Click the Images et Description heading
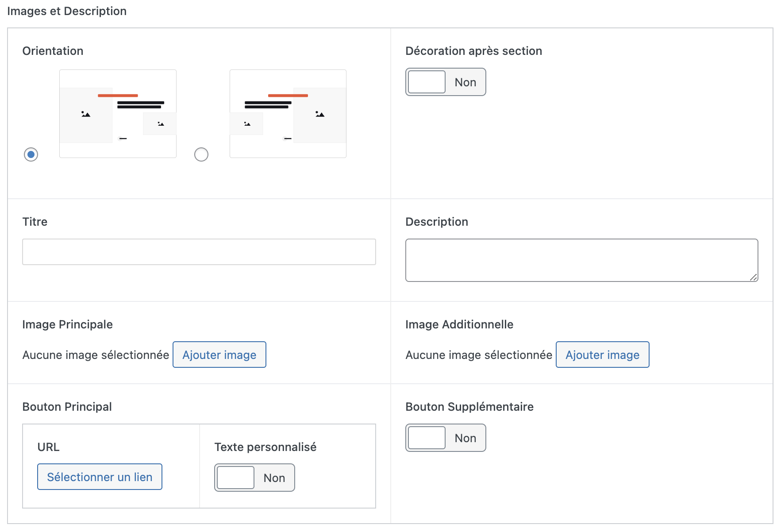 [x=67, y=11]
